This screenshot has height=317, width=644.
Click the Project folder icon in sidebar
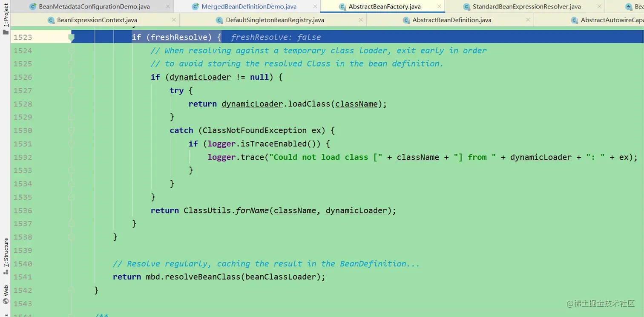pos(6,32)
